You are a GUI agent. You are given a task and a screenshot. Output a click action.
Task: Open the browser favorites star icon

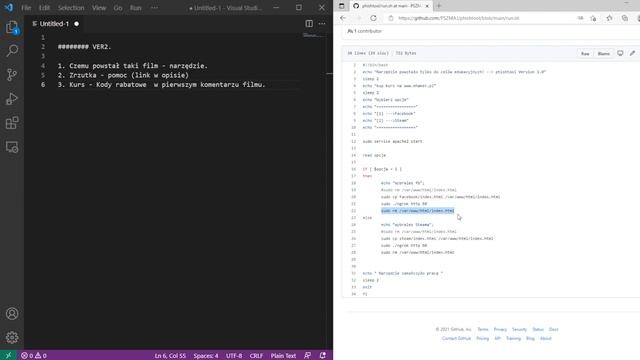coord(609,18)
